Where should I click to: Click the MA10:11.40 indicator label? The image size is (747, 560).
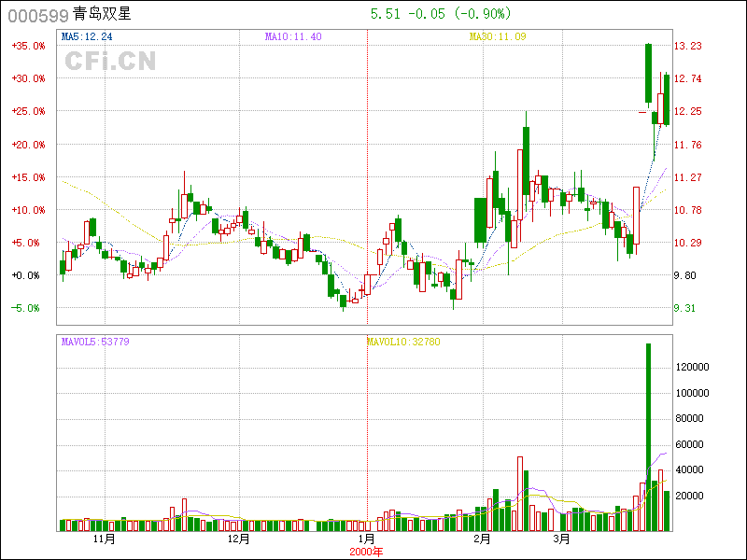tap(293, 36)
